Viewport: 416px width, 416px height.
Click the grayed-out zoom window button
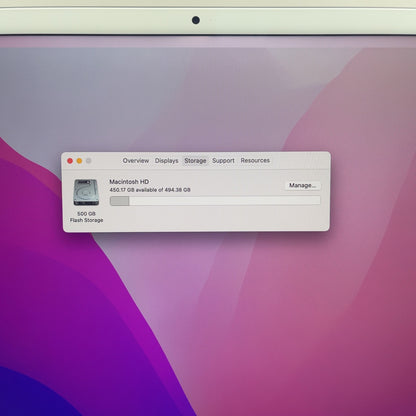coord(89,161)
